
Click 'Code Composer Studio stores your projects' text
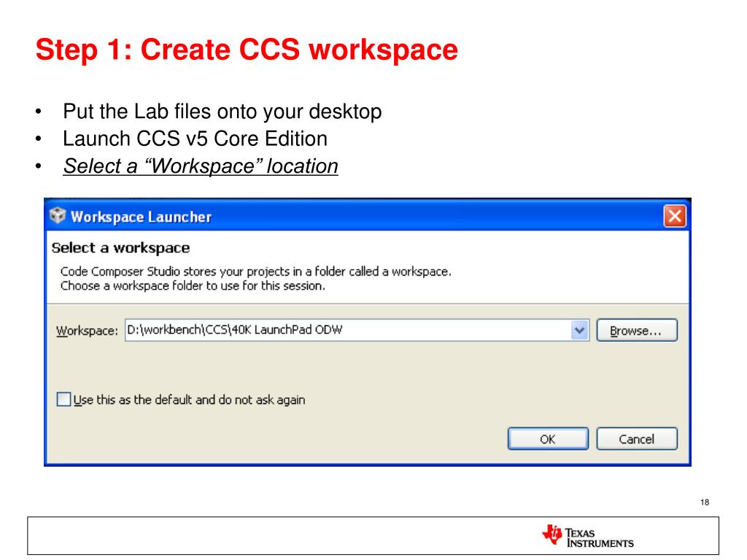[255, 271]
